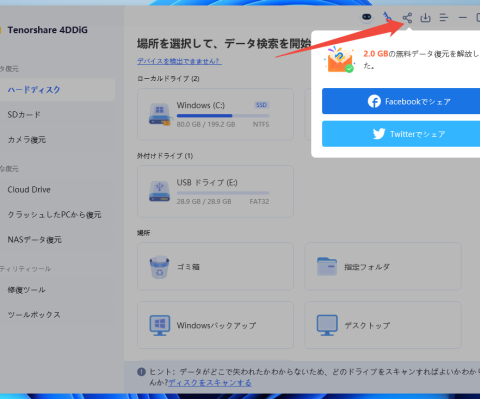
Task: Click the key registration icon
Action: (x=387, y=17)
